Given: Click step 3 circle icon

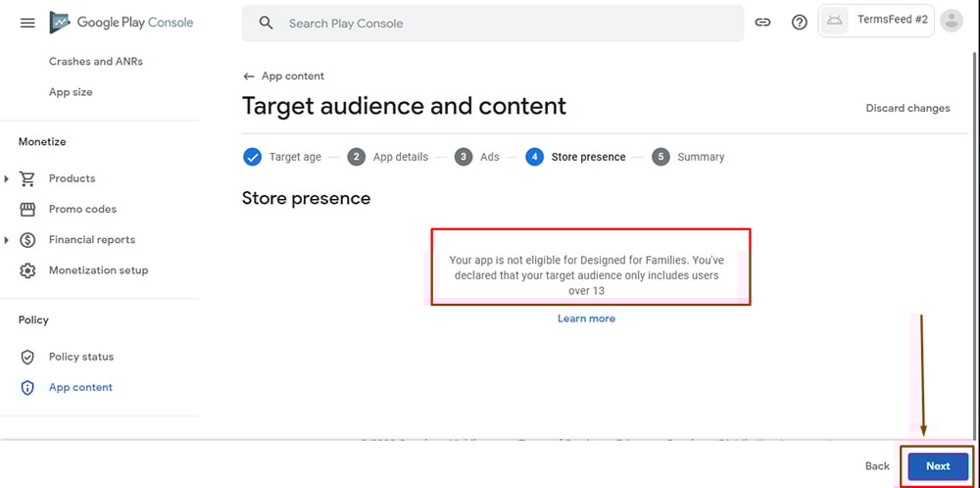Looking at the screenshot, I should [464, 157].
